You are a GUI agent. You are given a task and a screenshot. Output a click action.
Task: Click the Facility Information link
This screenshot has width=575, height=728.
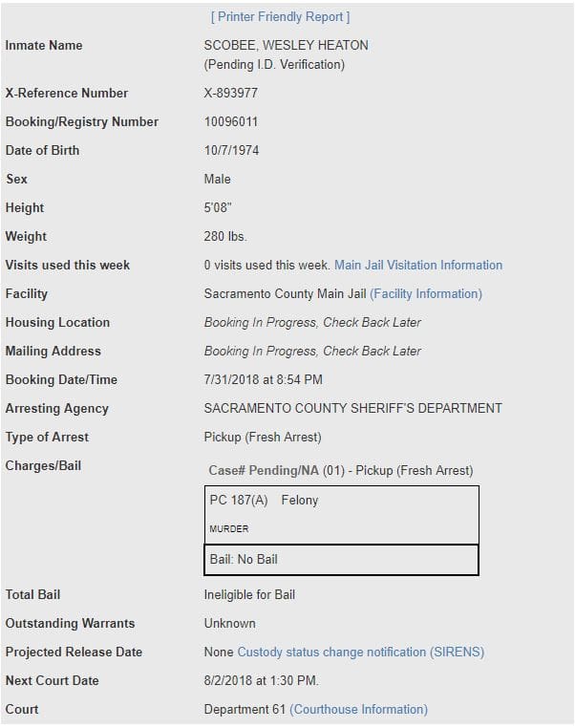point(426,294)
